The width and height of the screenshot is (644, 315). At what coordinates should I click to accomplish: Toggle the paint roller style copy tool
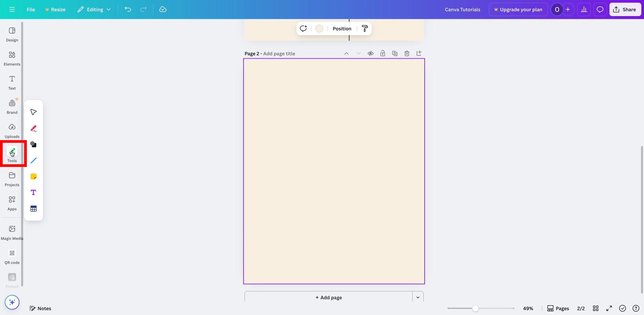365,28
